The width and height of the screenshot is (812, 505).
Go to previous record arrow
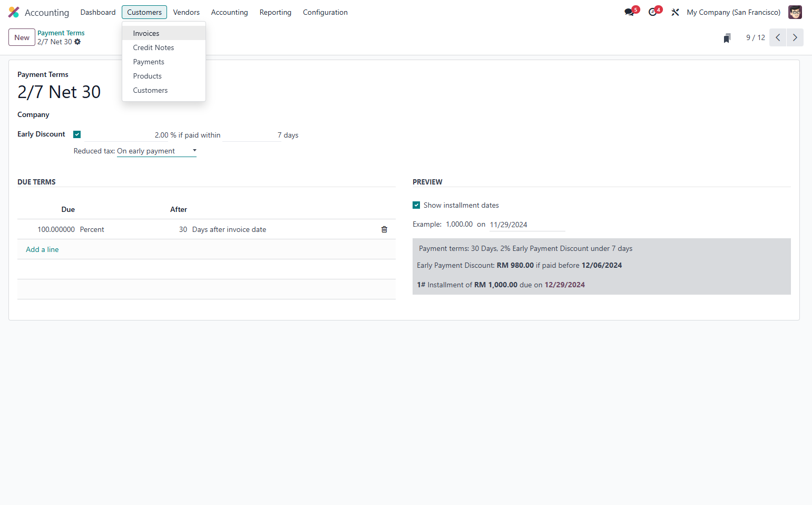click(x=778, y=37)
